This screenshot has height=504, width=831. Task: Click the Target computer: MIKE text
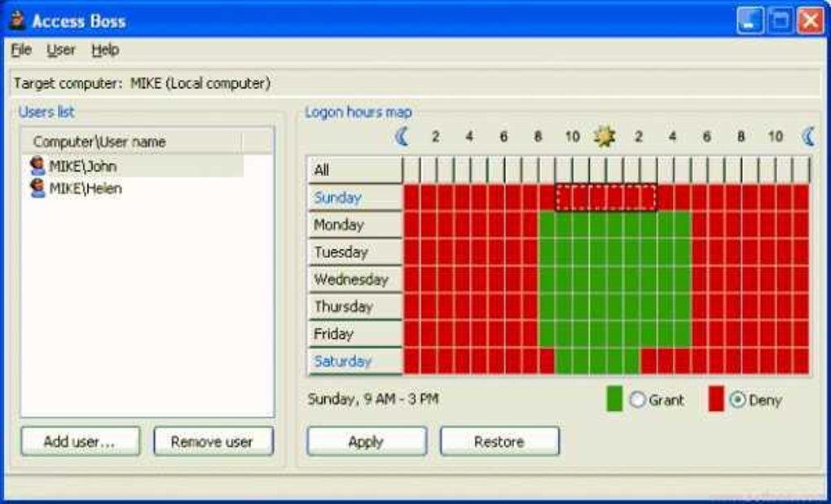142,84
